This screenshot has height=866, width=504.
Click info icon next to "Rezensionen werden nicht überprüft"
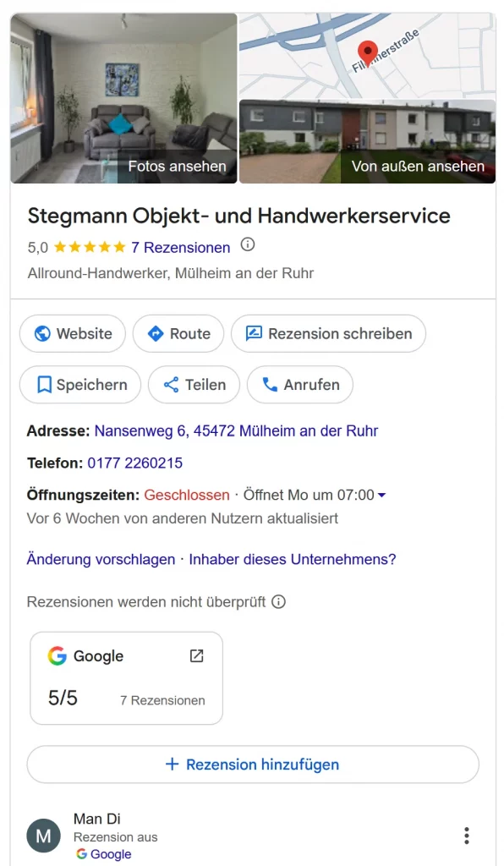[279, 601]
